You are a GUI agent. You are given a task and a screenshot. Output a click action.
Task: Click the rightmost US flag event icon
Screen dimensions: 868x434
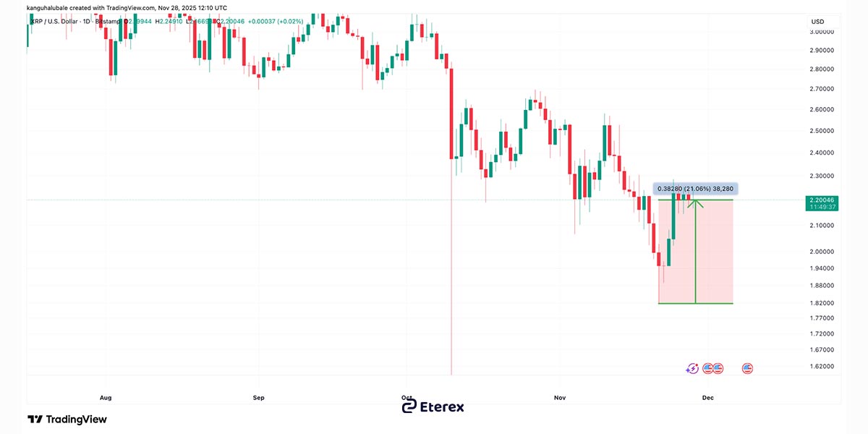click(747, 369)
